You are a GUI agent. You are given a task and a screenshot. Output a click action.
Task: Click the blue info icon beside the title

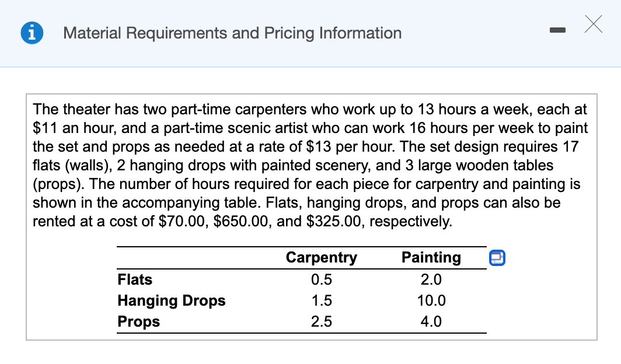coord(32,32)
